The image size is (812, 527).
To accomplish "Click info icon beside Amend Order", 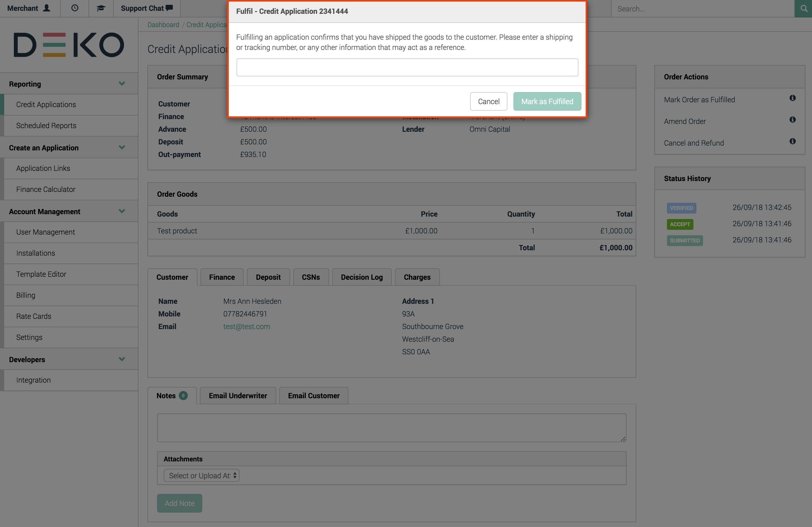I will (792, 120).
